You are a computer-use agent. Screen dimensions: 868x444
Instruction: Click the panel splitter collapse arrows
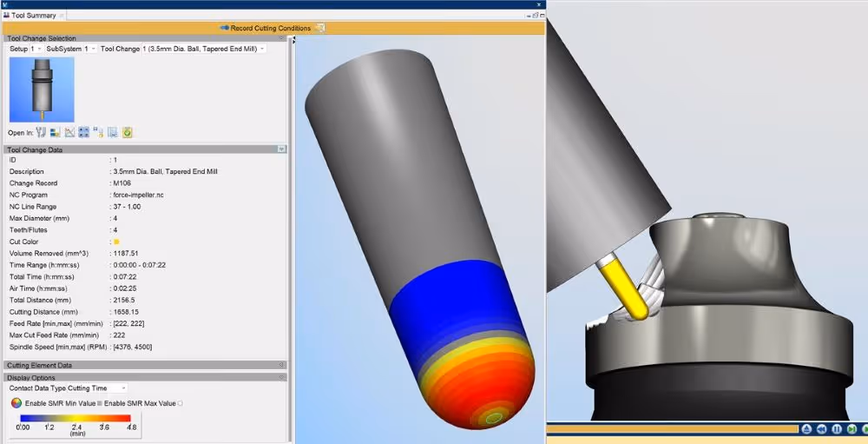pos(293,39)
